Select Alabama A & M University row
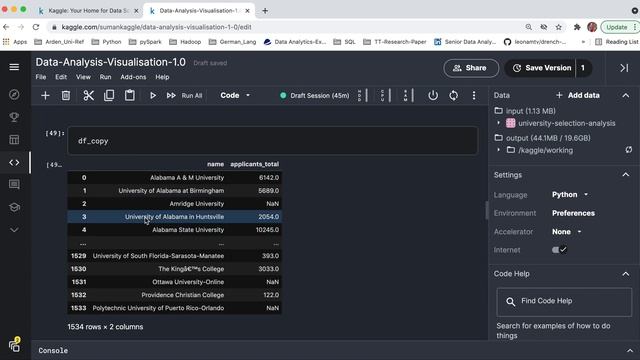The width and height of the screenshot is (640, 360). pyautogui.click(x=175, y=178)
